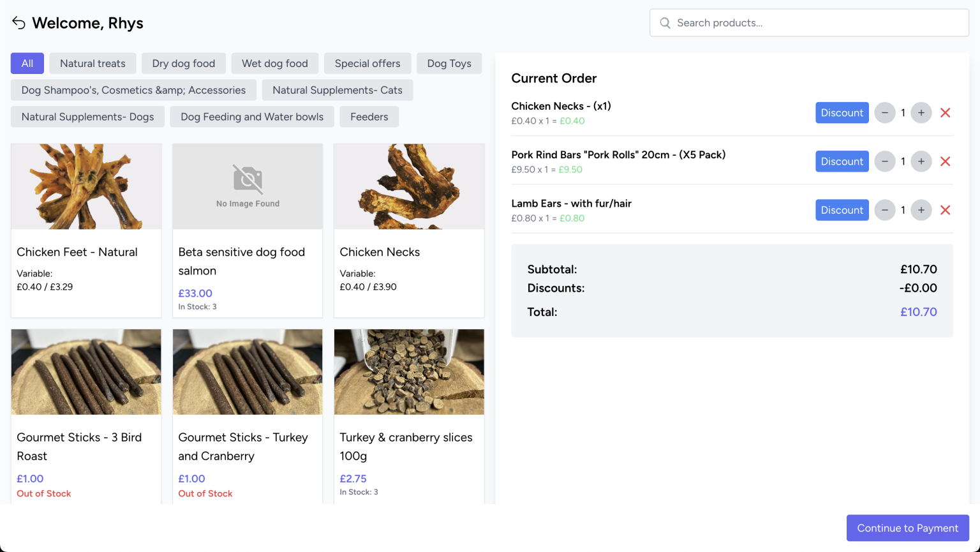
Task: Filter by Dry dog food category
Action: pyautogui.click(x=183, y=63)
